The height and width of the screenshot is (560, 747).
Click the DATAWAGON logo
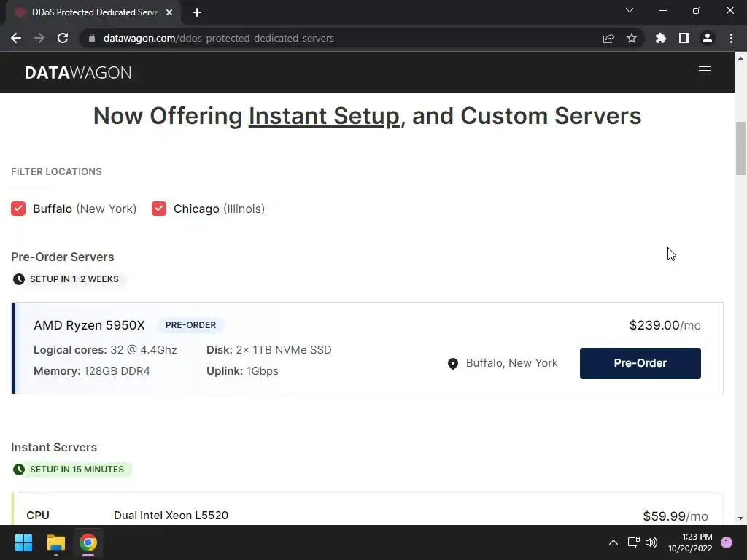coord(78,72)
